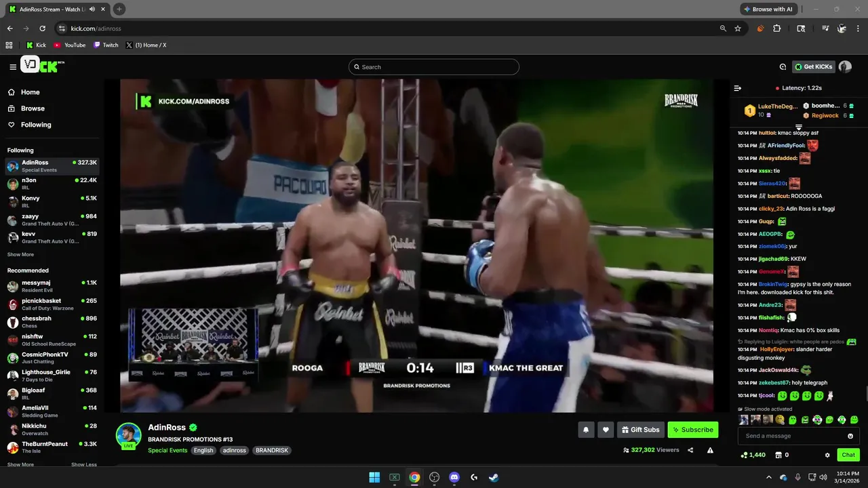Open Discord from the taskbar
The image size is (868, 488).
pos(454,477)
